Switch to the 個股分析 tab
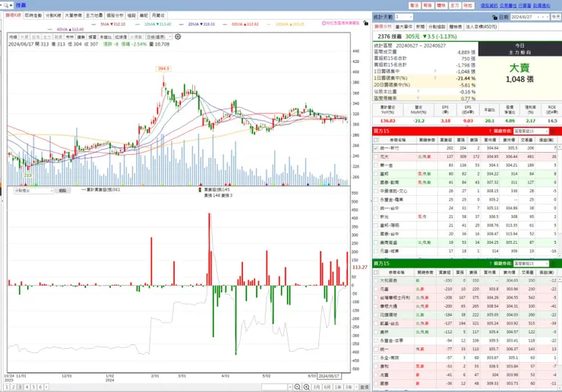The width and height of the screenshot is (562, 392). point(115,15)
